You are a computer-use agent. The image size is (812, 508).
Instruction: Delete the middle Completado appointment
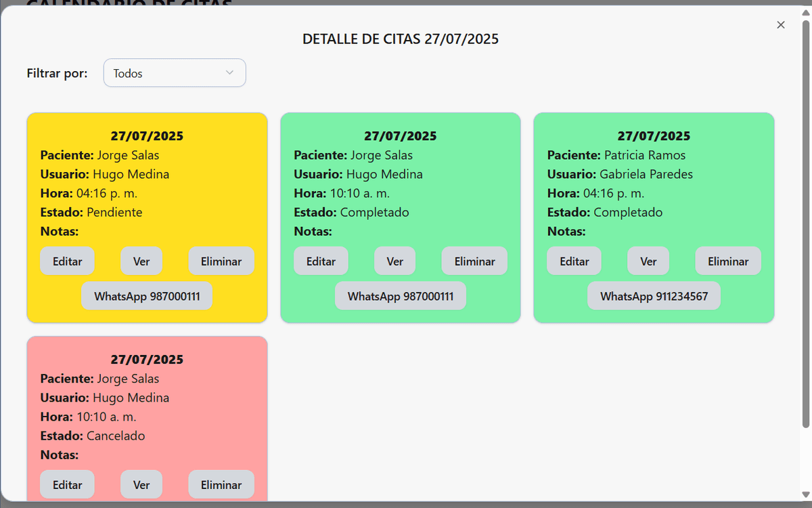point(474,261)
